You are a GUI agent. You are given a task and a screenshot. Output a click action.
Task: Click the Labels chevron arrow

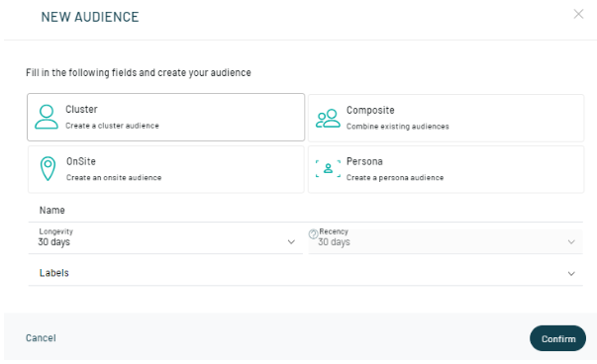coord(571,273)
